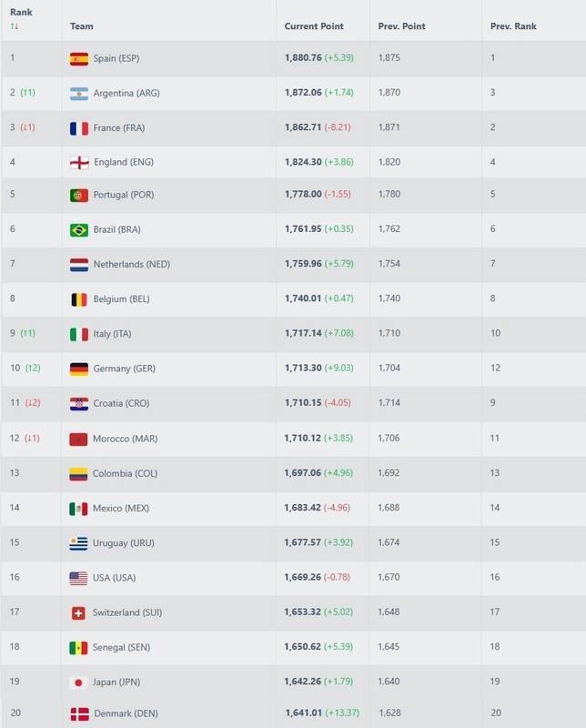
Task: Click the USA flag icon
Action: click(x=78, y=578)
